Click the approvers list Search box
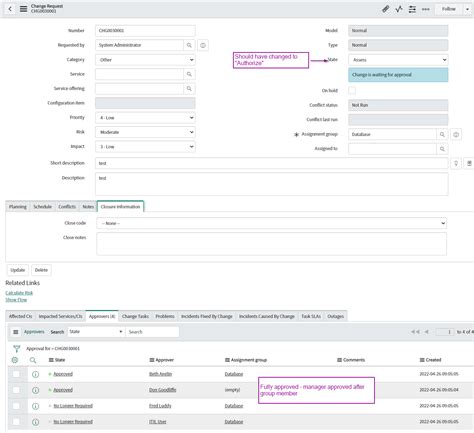Screen dimensions: 474x433 152,332
